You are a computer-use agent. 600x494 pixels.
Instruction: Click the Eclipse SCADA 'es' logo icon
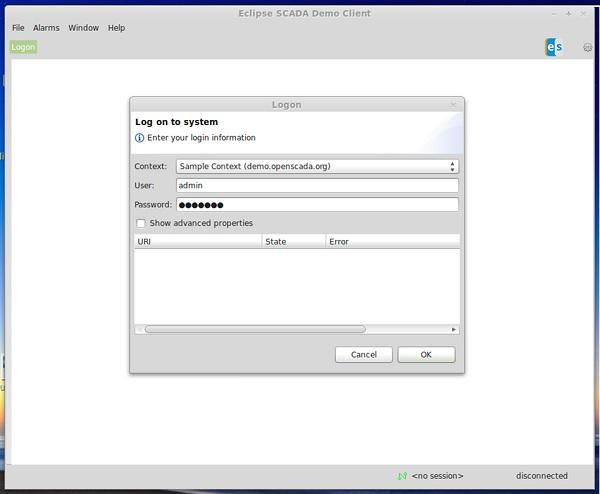554,47
